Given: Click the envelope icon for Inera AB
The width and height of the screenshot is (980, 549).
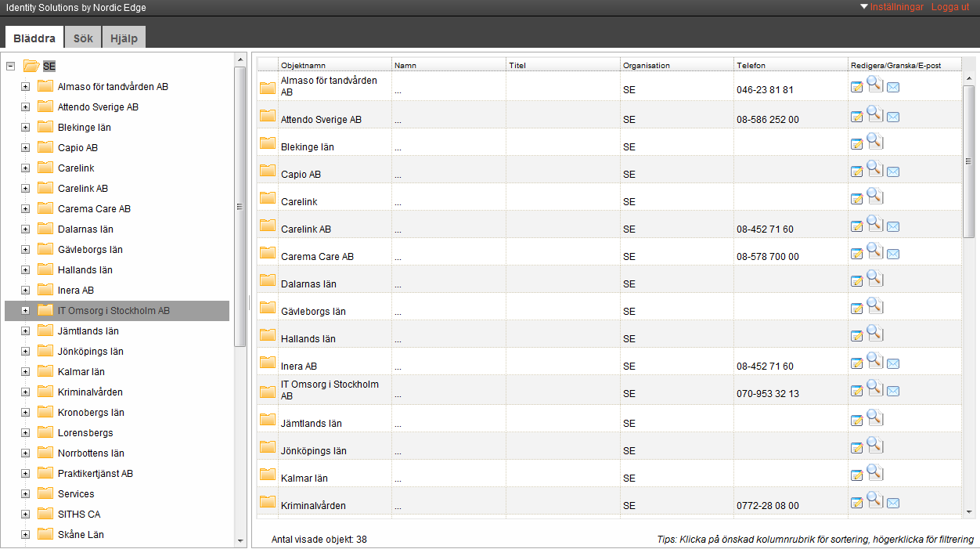Looking at the screenshot, I should click(x=893, y=364).
